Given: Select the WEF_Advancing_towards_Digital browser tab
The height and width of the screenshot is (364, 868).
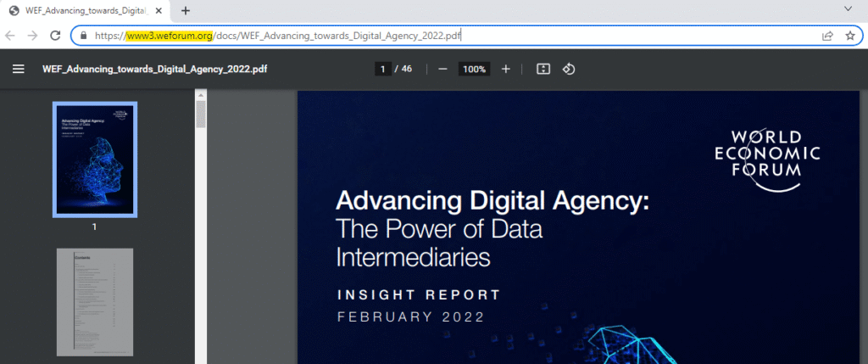Looking at the screenshot, I should pos(86,10).
